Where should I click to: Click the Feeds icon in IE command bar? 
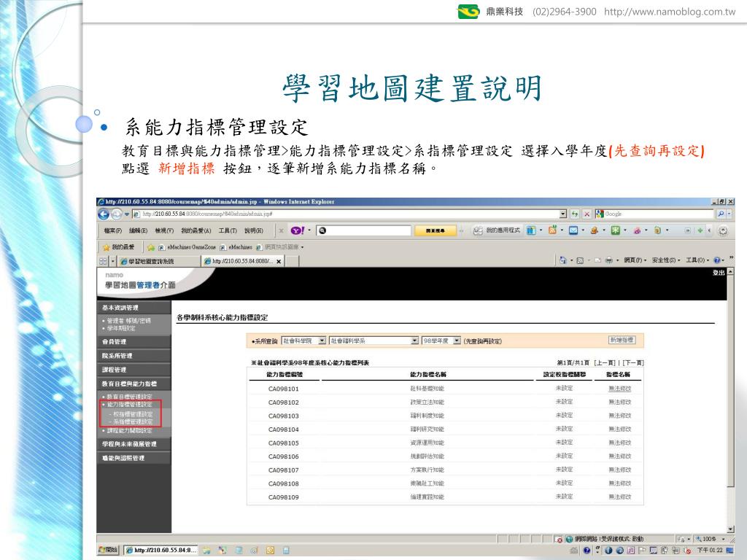(x=580, y=260)
